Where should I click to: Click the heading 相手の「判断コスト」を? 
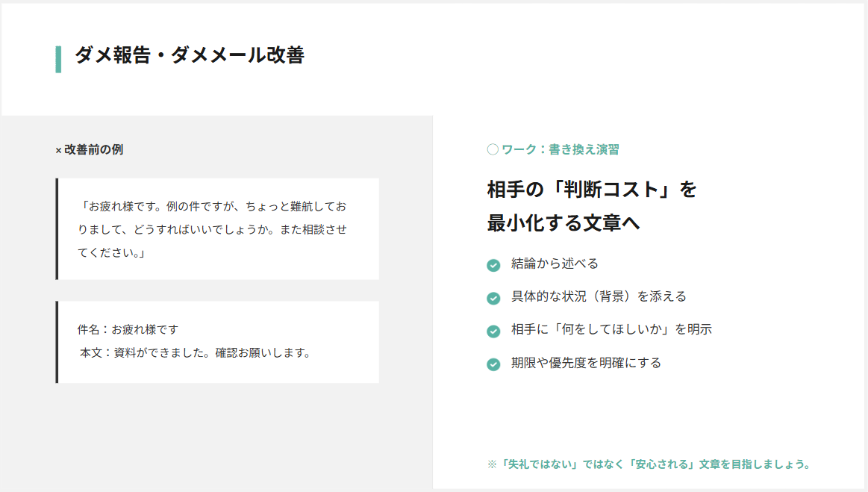point(592,190)
